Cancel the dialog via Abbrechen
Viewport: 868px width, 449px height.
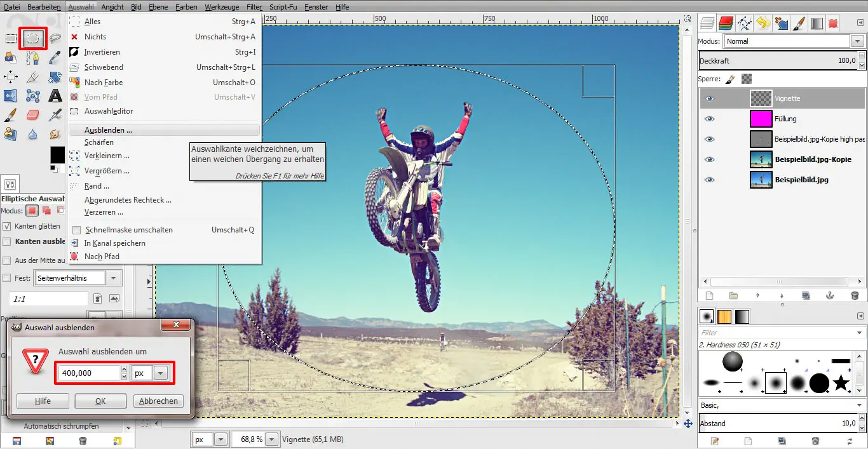[x=158, y=401]
